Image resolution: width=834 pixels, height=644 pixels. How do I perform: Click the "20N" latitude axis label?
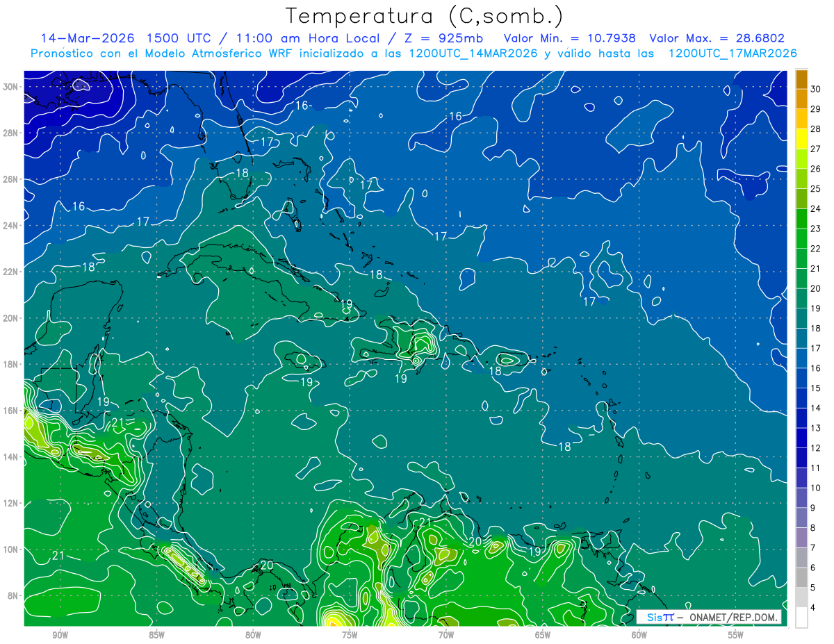pos(11,318)
